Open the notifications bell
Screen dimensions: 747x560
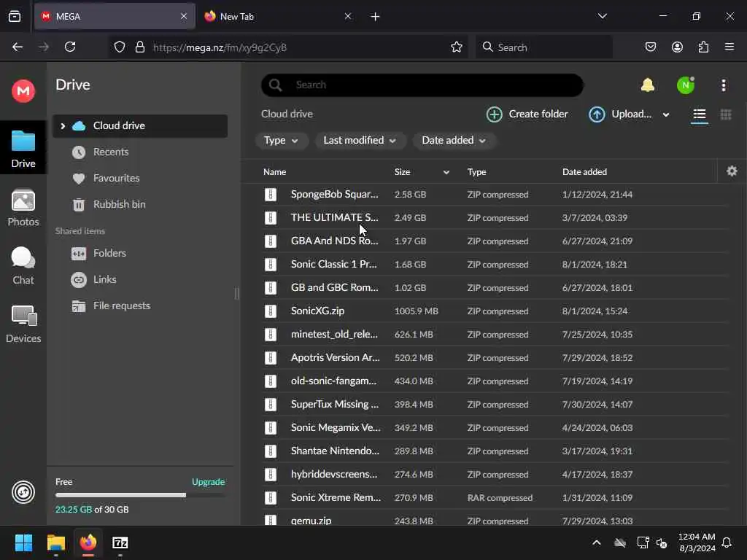pos(648,85)
